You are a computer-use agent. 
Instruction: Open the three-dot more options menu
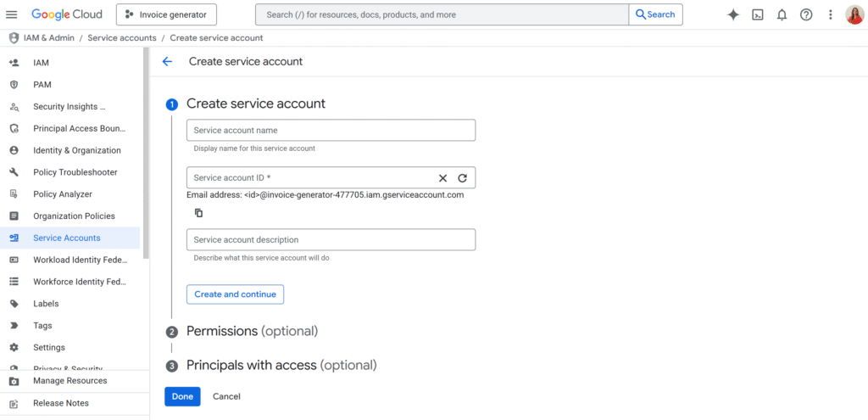click(x=830, y=14)
